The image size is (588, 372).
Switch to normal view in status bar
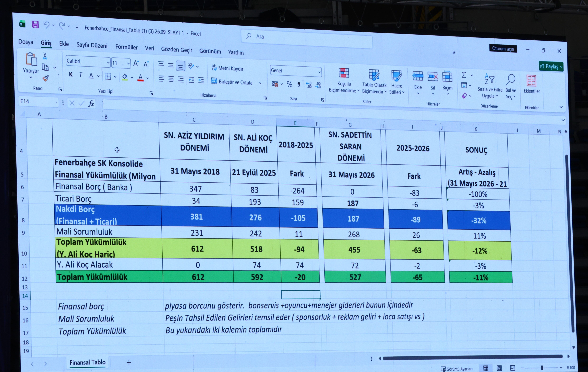tap(486, 368)
